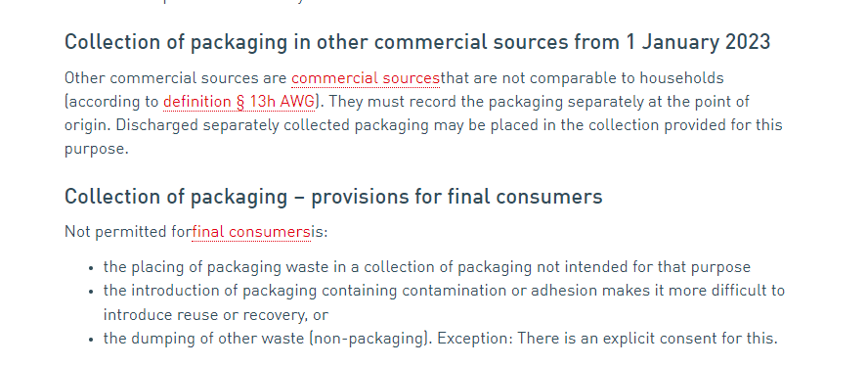Click the 'other commercial sources from 1 January 2023' heading
Image resolution: width=868 pixels, height=366 pixels.
[x=417, y=42]
